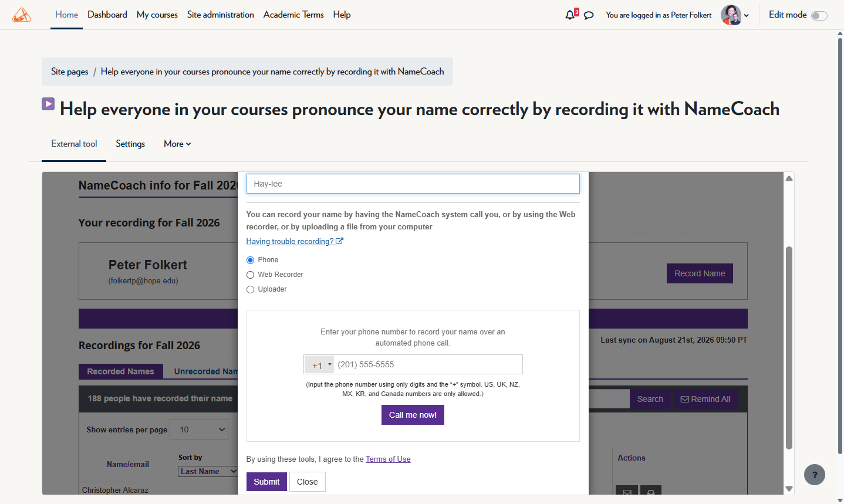
Task: Click Peter Folkert's profile avatar
Action: point(731,15)
